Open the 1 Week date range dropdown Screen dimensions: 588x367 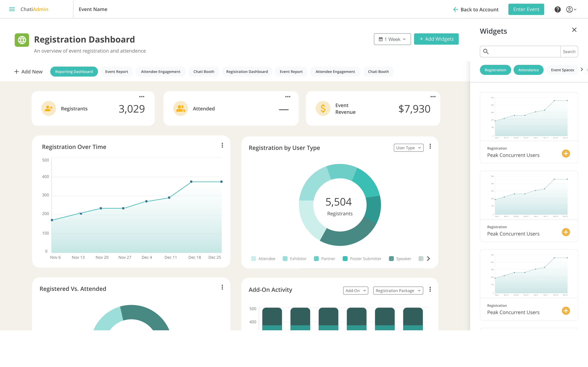pyautogui.click(x=392, y=39)
